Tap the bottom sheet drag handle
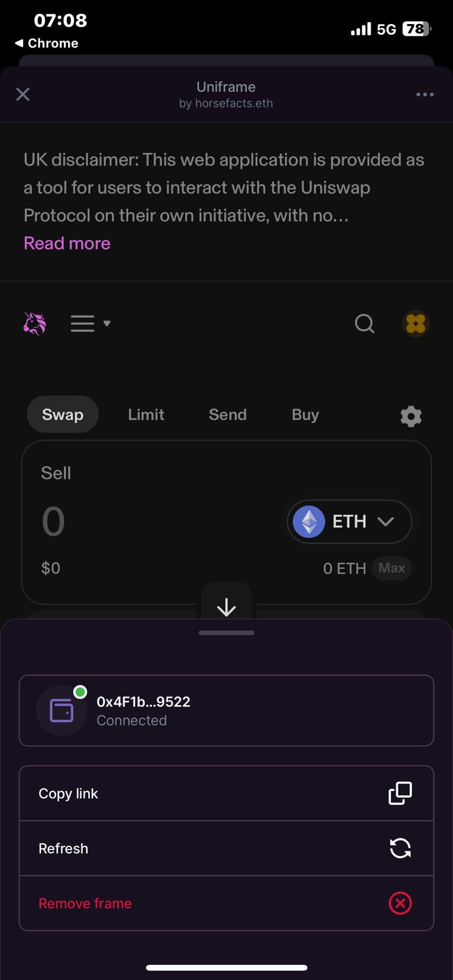 [226, 633]
